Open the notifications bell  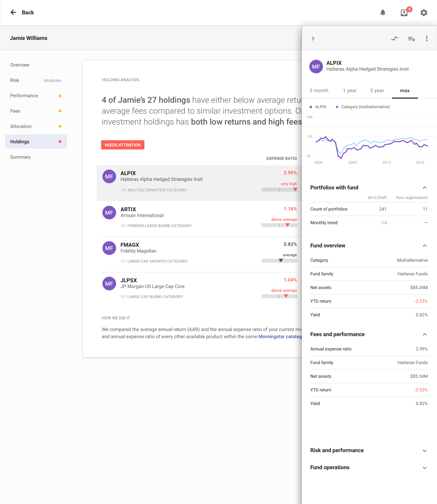pos(383,13)
